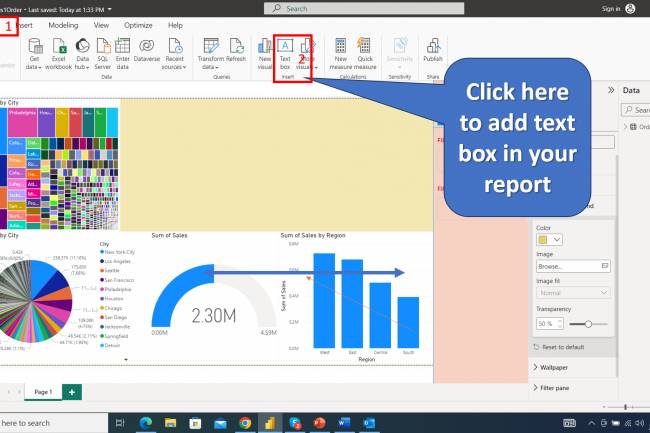Click Philadelphia tile in the treemap

point(22,122)
